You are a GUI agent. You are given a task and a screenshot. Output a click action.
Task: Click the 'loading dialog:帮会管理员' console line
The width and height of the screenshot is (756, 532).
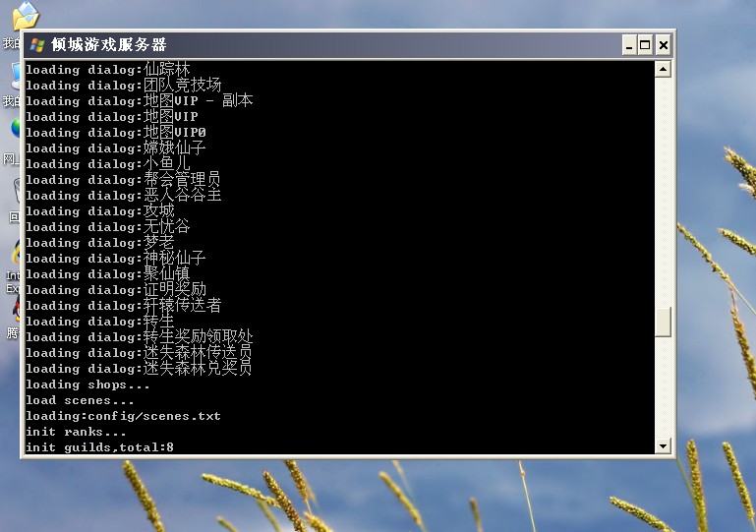(123, 180)
